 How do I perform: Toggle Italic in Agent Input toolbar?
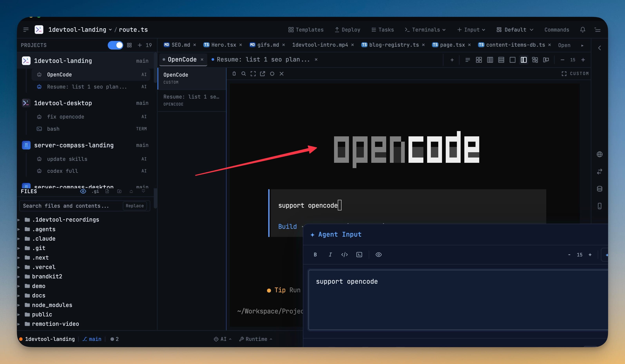click(330, 255)
